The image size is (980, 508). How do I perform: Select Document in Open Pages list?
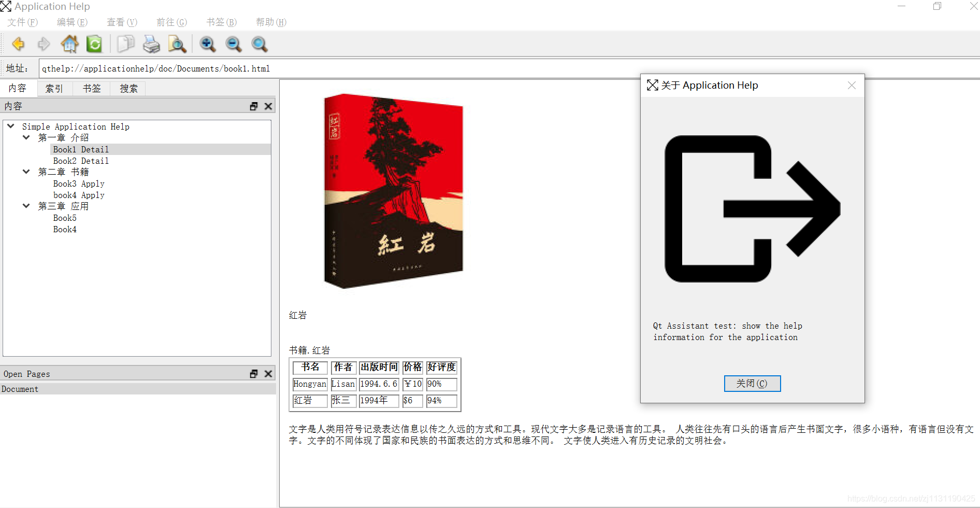tap(138, 389)
